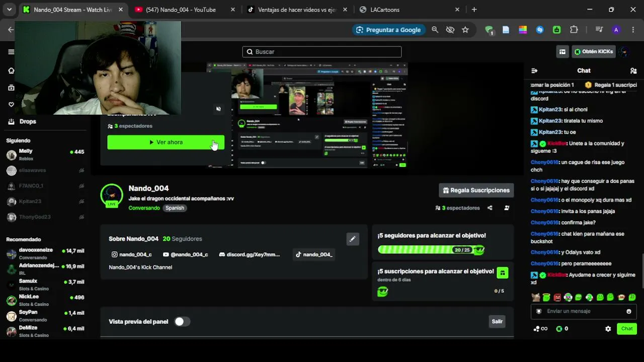This screenshot has height=362, width=644.
Task: Open elisawaves offline channel
Action: 45,170
